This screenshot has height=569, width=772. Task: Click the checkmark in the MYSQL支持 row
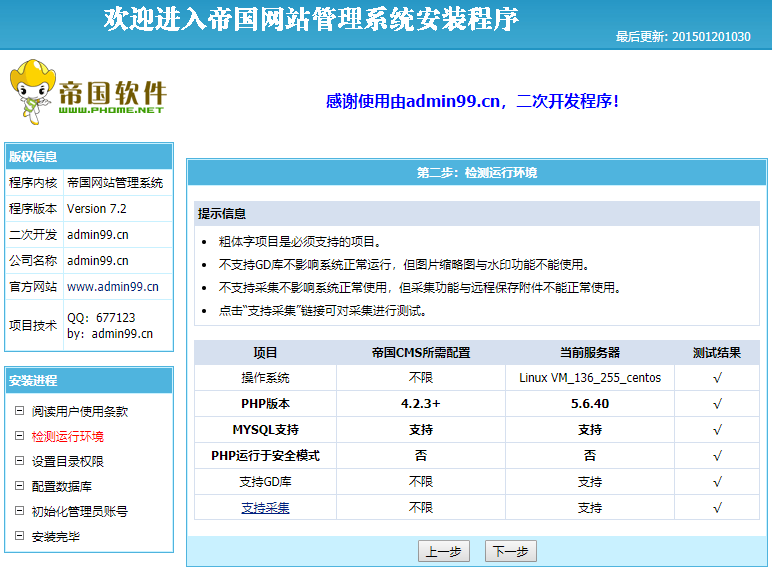point(717,430)
